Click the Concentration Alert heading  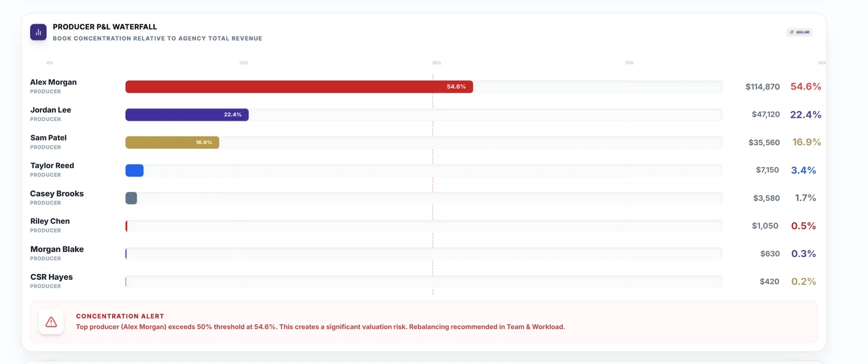tap(120, 316)
